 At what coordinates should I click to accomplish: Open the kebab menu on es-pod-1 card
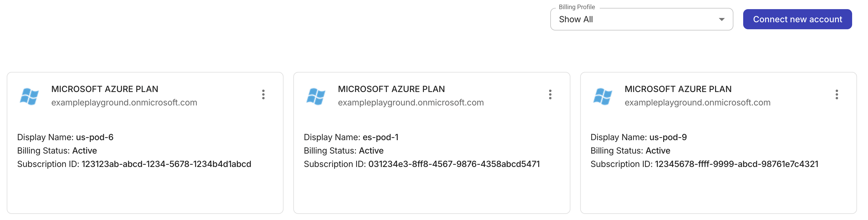pos(550,95)
